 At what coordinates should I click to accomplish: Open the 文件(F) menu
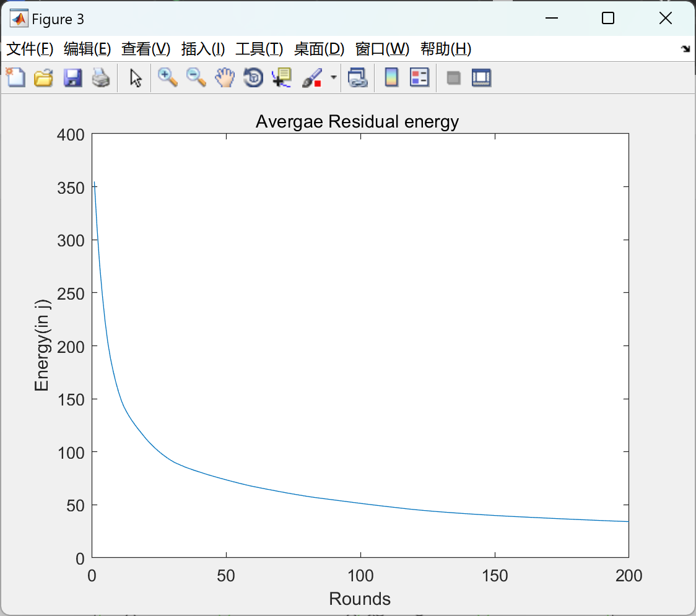[30, 48]
